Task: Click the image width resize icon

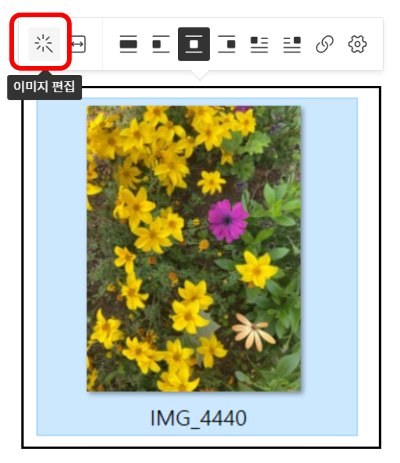Action: (79, 44)
